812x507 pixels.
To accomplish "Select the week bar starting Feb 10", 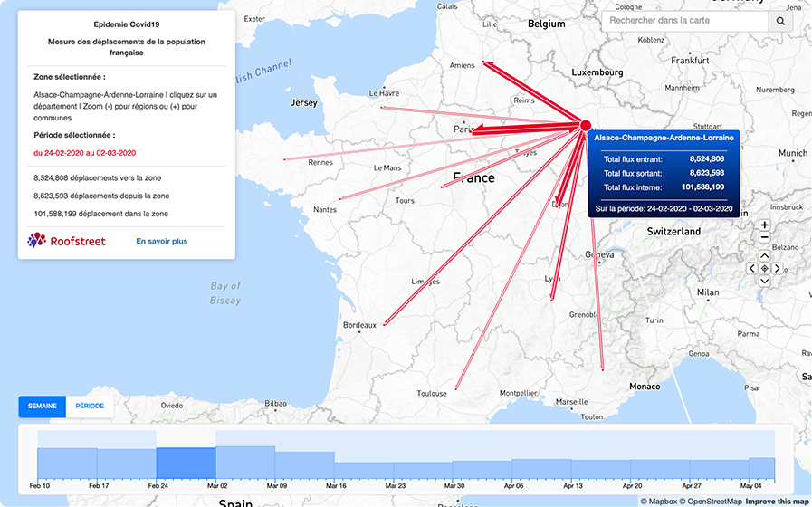I will [67, 464].
